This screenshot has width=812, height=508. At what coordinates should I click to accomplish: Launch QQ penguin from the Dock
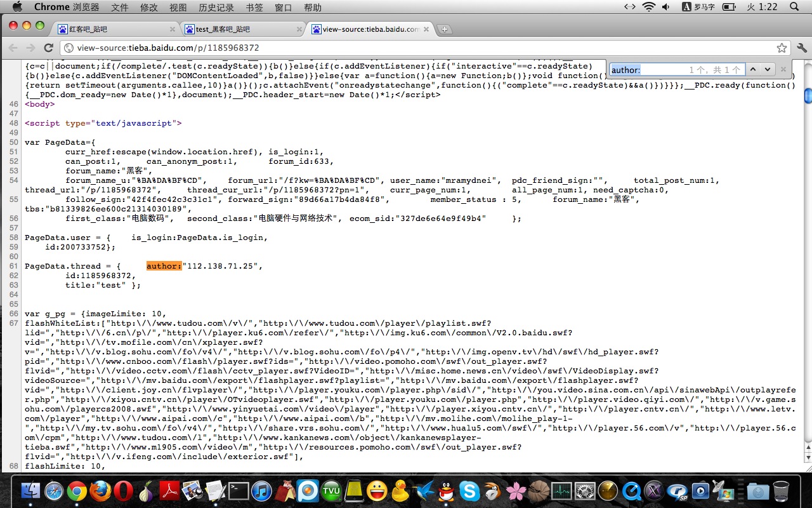(x=446, y=490)
